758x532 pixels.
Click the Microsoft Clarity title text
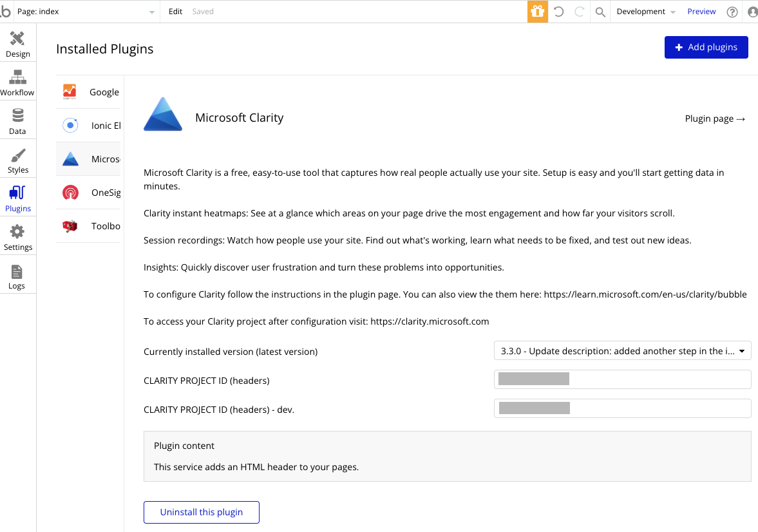click(x=240, y=117)
